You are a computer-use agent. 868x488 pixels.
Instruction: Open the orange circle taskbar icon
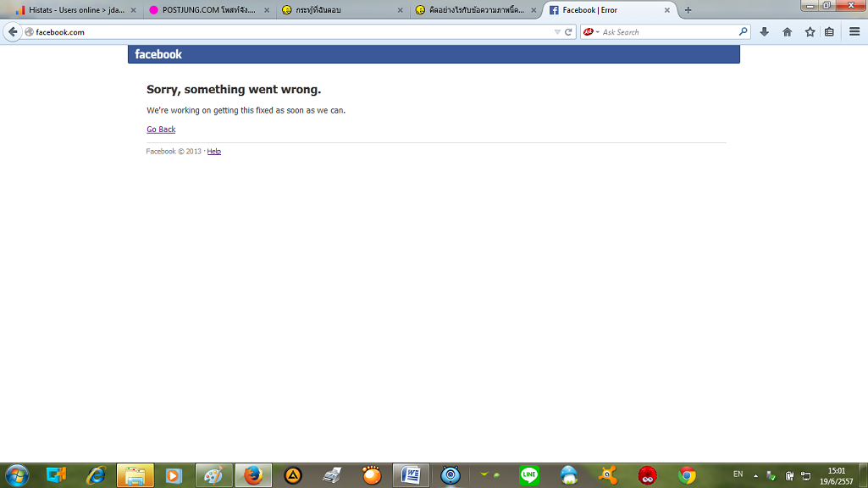coord(372,475)
